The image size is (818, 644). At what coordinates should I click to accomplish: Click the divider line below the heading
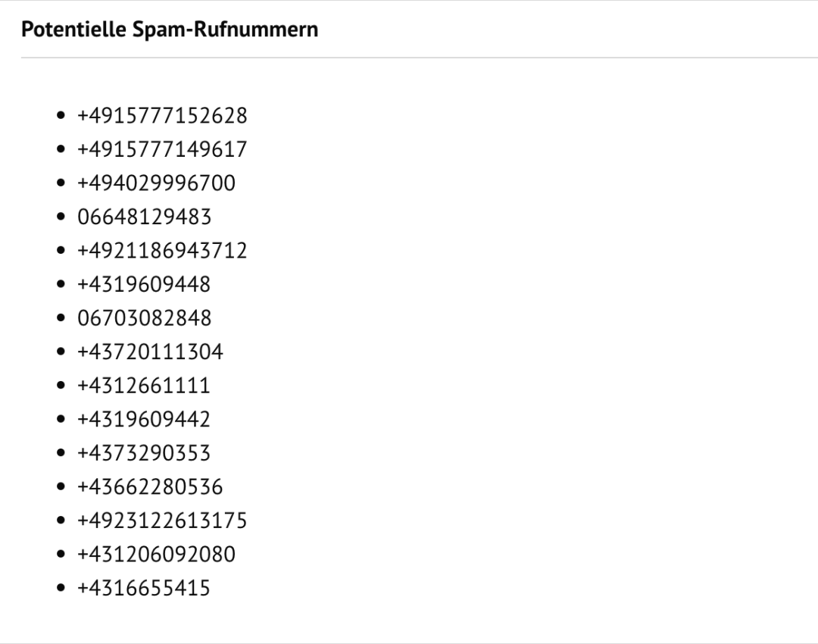click(x=409, y=58)
